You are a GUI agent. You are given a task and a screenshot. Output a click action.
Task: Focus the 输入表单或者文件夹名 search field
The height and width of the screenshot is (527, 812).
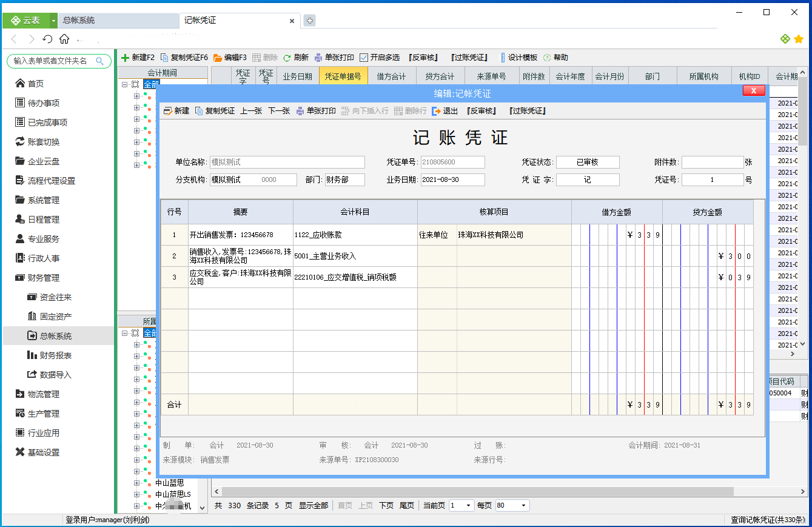(x=51, y=61)
